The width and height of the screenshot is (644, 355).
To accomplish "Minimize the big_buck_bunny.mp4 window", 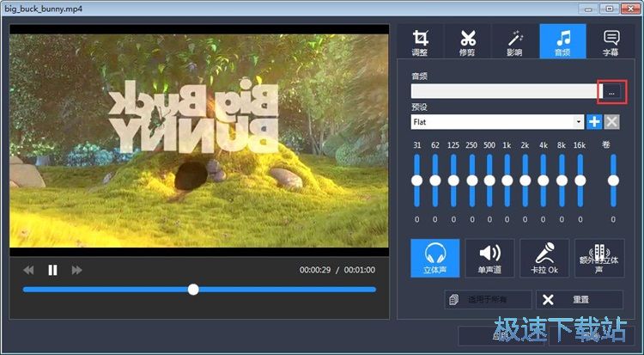I will click(589, 9).
